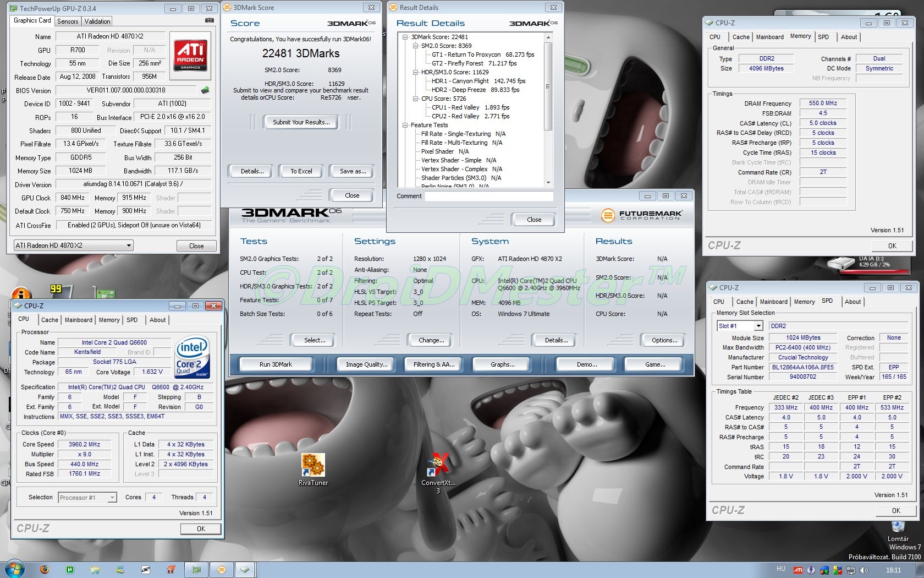The height and width of the screenshot is (578, 924).
Task: Click the GPU-Z graphics card taskbar icon
Action: pos(196,570)
